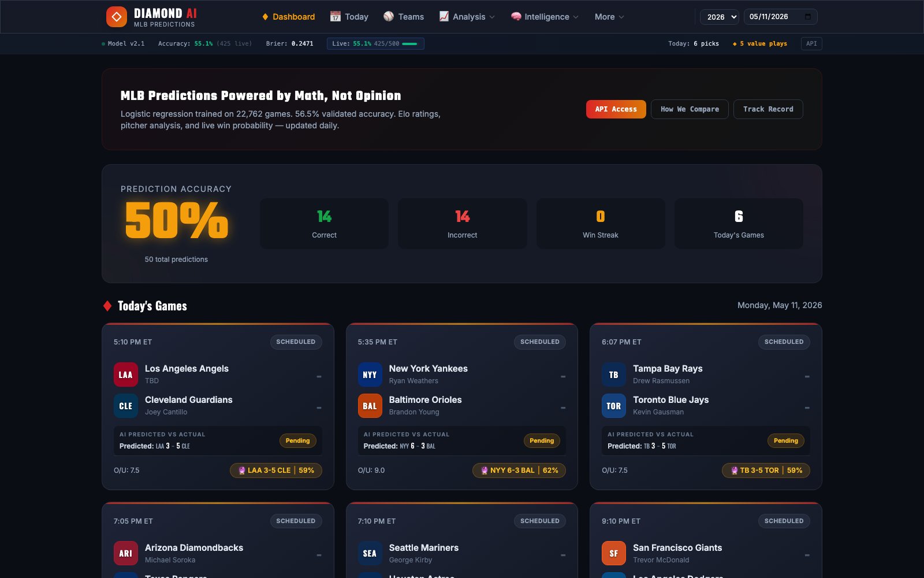Click Pending badge on Yankees game
The image size is (924, 578).
point(542,440)
